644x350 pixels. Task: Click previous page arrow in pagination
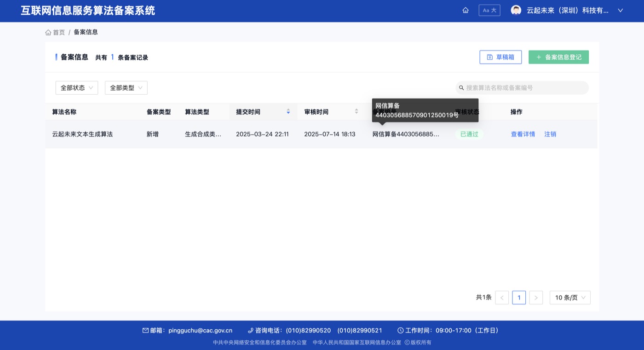coord(502,298)
